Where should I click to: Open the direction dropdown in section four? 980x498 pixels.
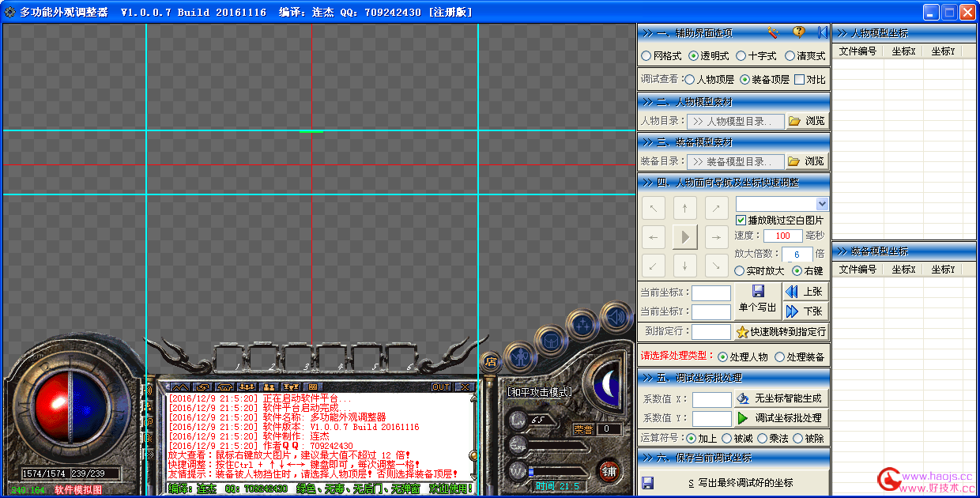coord(822,204)
